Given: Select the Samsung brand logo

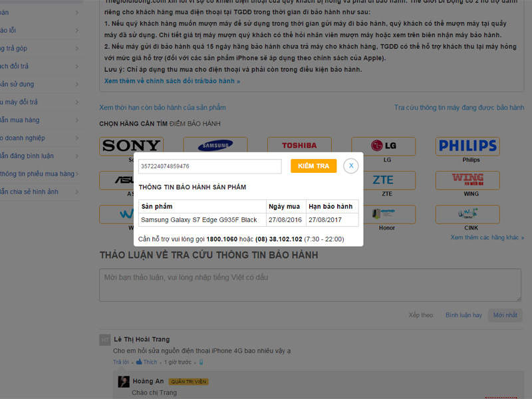Looking at the screenshot, I should click(215, 145).
